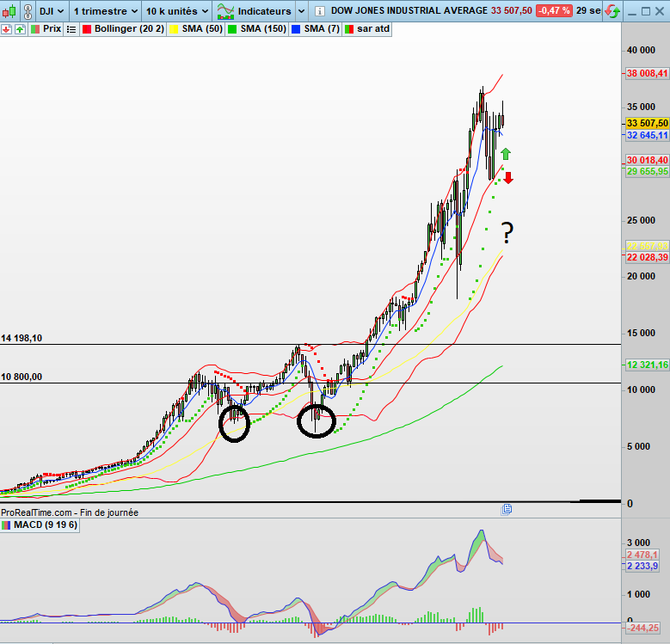Viewport: 670px width, 644px height.
Task: Open the candlestick chart style icon
Action: click(x=9, y=11)
